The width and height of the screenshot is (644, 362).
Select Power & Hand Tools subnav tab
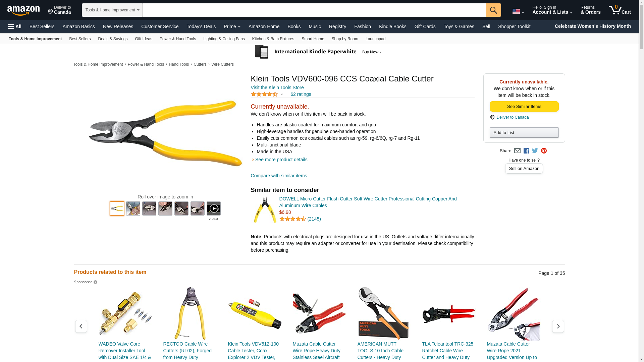click(178, 39)
